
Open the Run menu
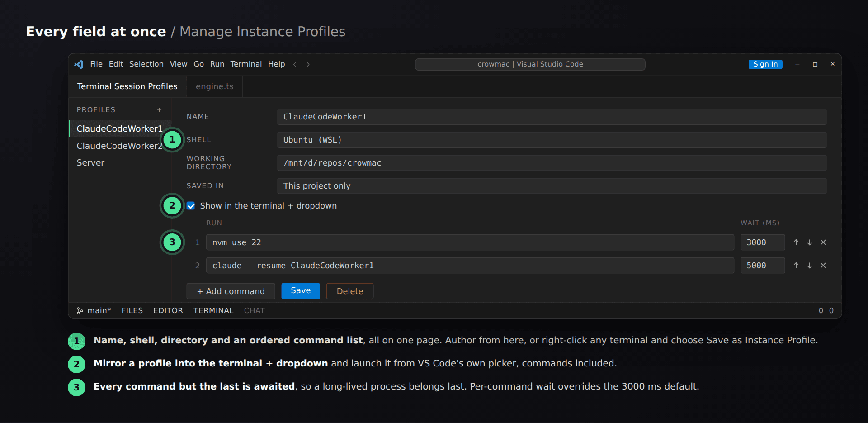[217, 64]
